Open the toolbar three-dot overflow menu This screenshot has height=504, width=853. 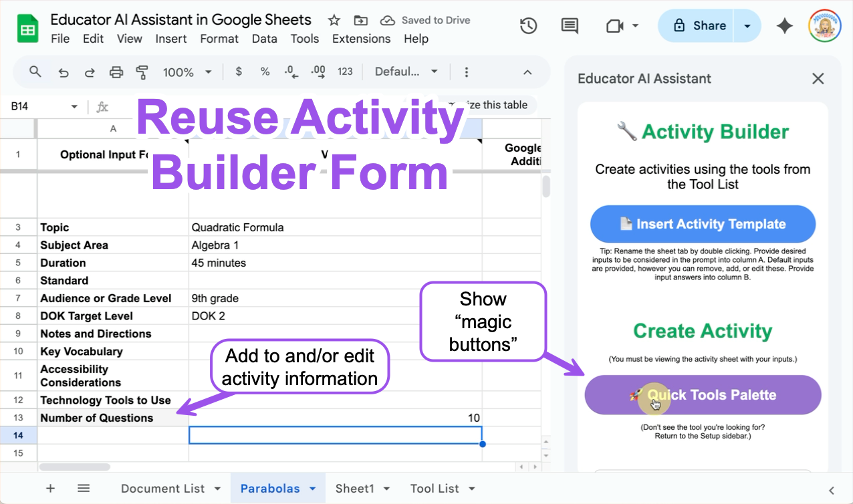(467, 72)
